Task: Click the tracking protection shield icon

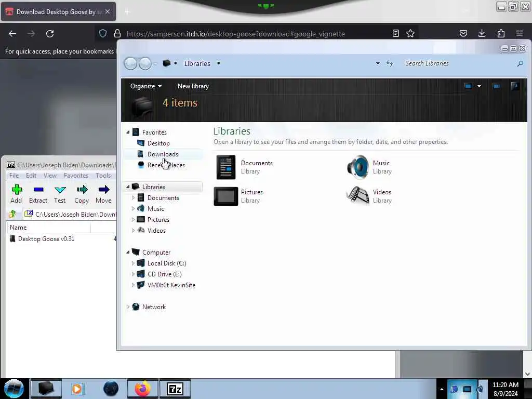Action: click(103, 33)
